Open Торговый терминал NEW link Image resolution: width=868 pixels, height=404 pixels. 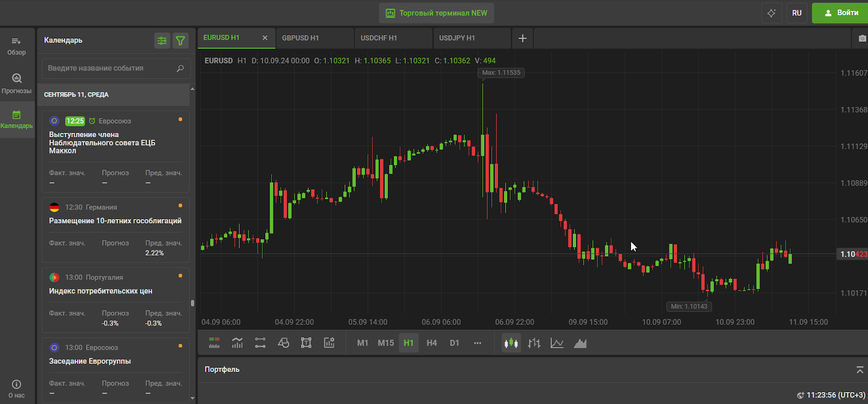click(437, 13)
